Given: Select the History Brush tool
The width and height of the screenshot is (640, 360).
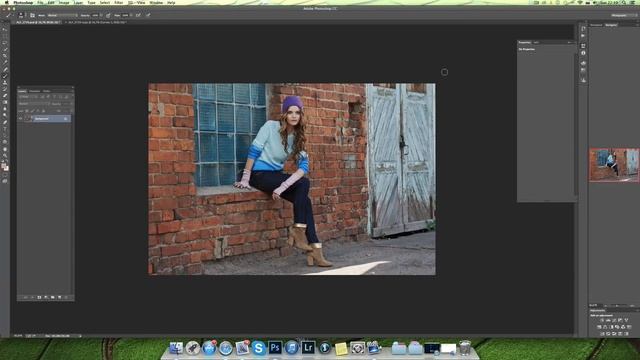Looking at the screenshot, I should (x=5, y=89).
